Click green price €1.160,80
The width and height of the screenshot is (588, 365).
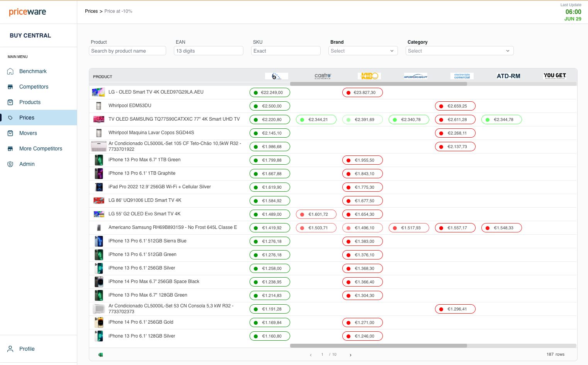pos(270,336)
